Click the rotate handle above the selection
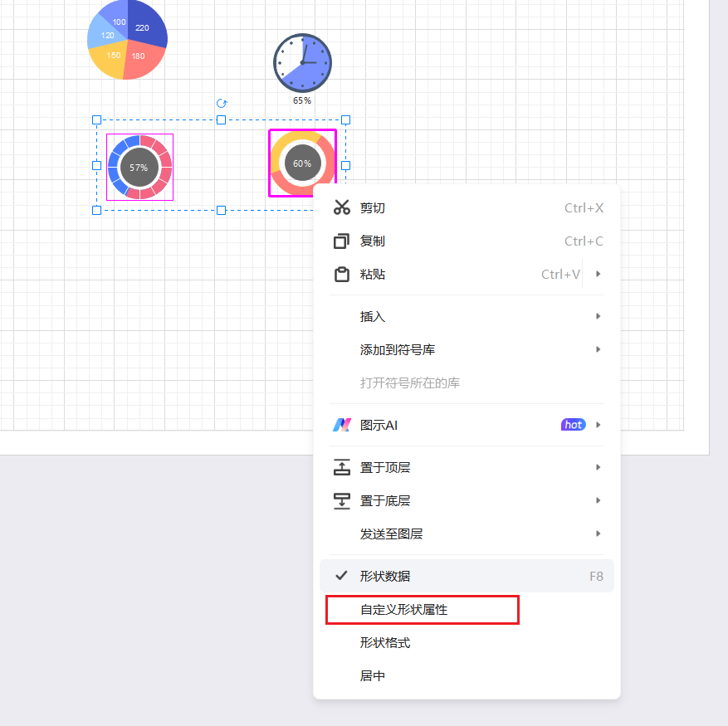 click(222, 104)
